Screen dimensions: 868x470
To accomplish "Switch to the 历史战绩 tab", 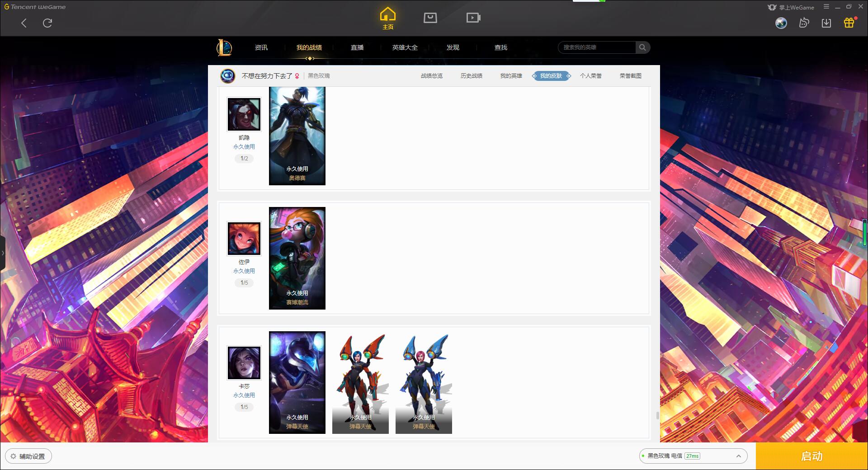I will 472,76.
